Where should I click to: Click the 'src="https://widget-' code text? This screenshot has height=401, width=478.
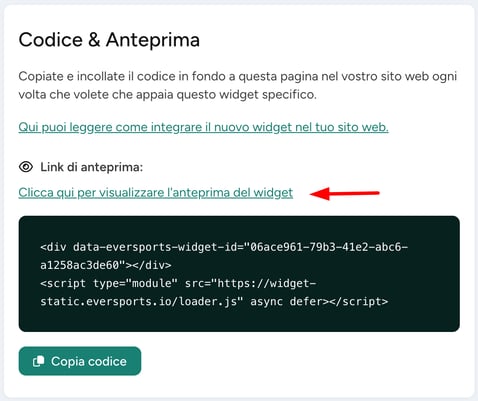click(250, 283)
